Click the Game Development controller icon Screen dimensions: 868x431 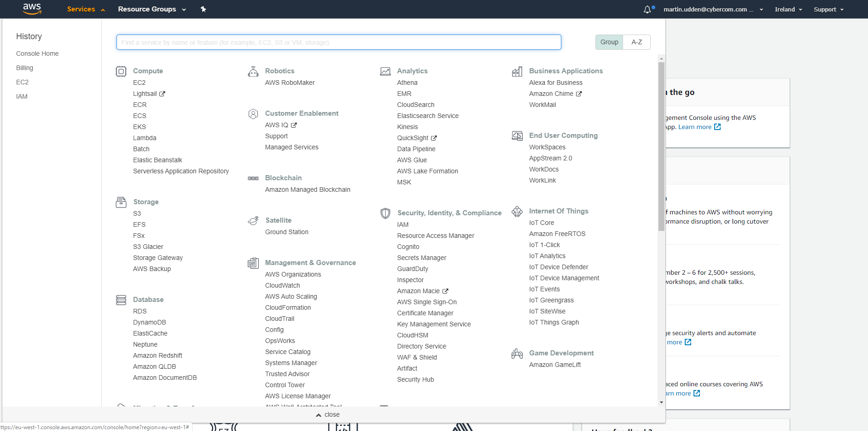(x=517, y=354)
